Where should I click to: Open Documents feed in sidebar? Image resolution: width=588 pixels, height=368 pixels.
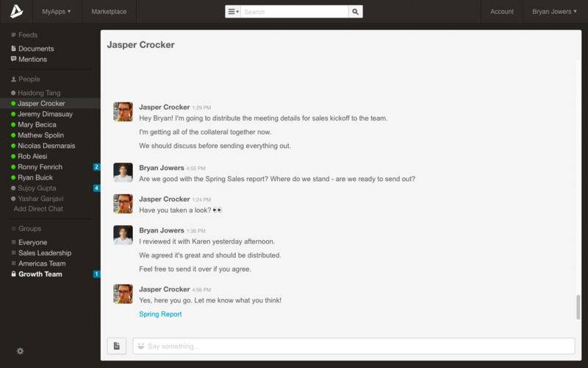(35, 49)
